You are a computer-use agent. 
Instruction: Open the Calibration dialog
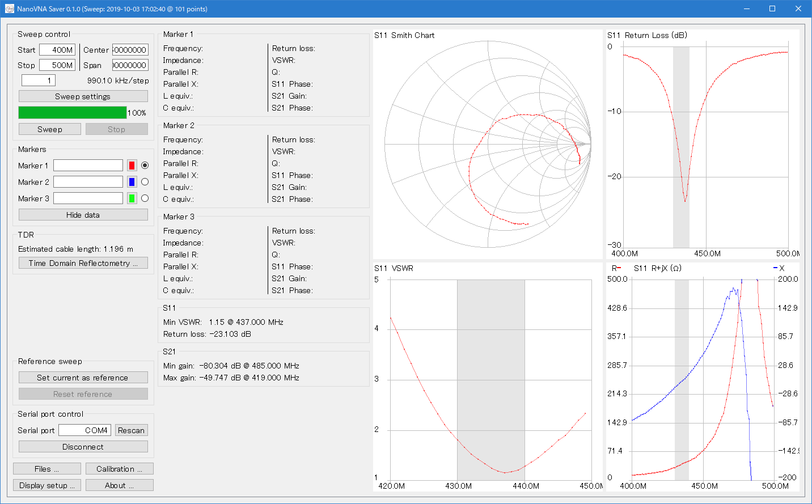pyautogui.click(x=119, y=469)
